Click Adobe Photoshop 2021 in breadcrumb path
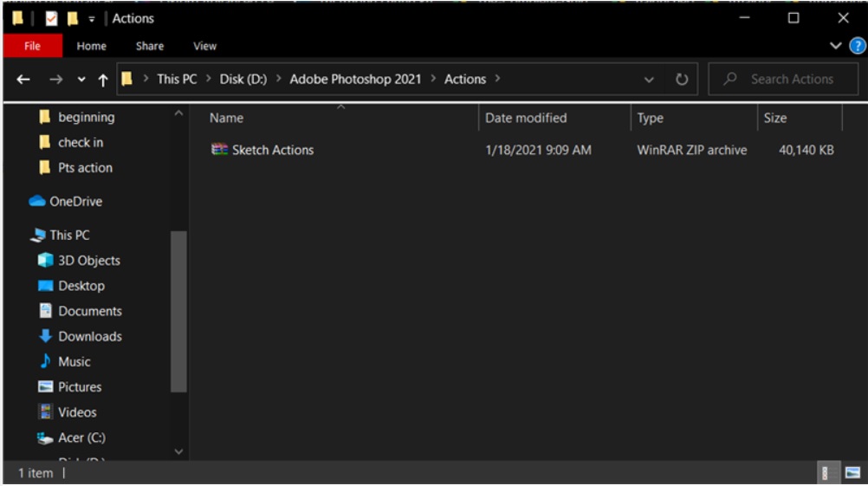Viewport: 868px width, 486px height. [x=355, y=79]
